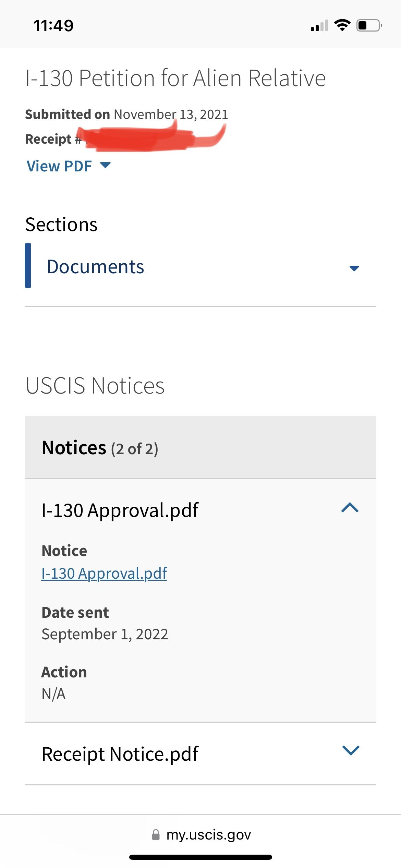Click the I-130 Approval.pdf row title
Screen dimensions: 401x868
tap(120, 510)
